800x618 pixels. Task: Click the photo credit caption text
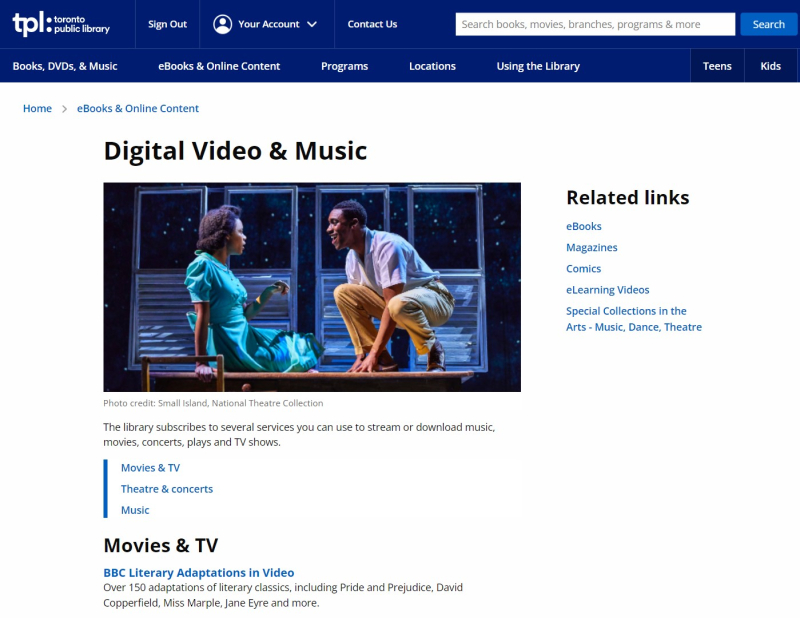(213, 403)
